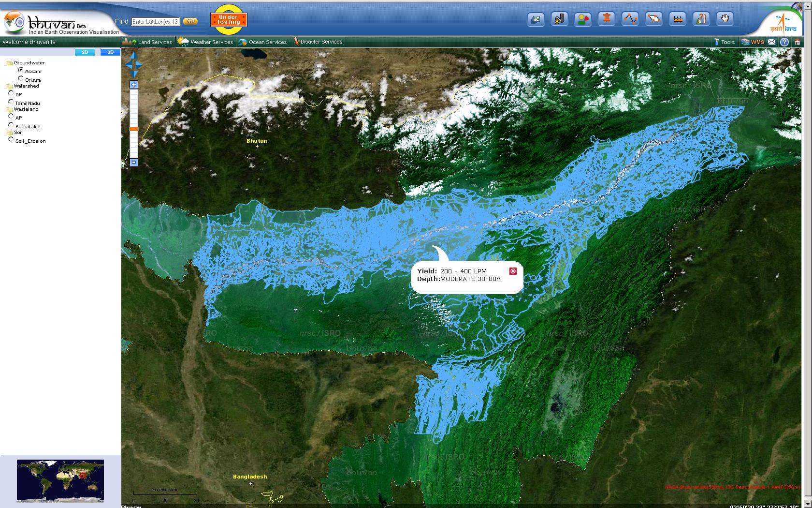Close the Yield/Depth info popup
The height and width of the screenshot is (508, 812).
pos(513,271)
